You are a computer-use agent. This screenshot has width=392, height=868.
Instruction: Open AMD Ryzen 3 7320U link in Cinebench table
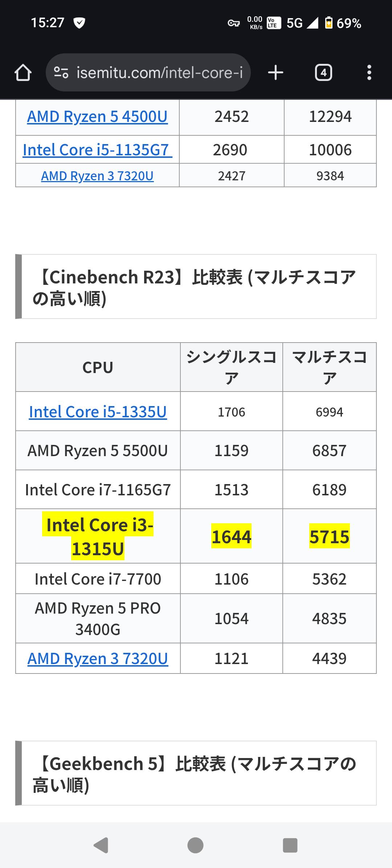pos(98,659)
